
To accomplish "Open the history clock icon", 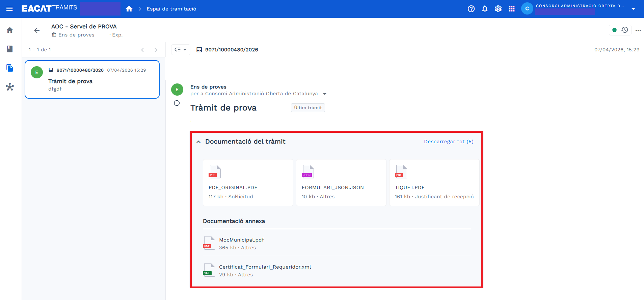I will (x=624, y=30).
